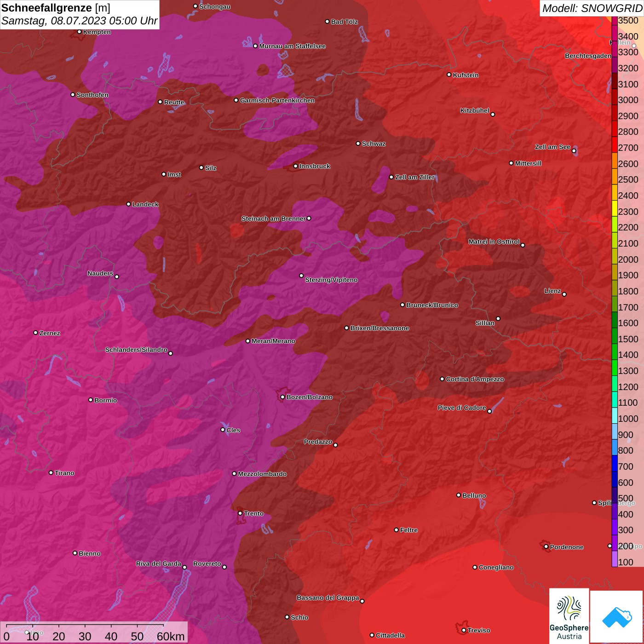644x644 pixels.
Task: Click the Berchtesgaden label
Action: pos(588,56)
